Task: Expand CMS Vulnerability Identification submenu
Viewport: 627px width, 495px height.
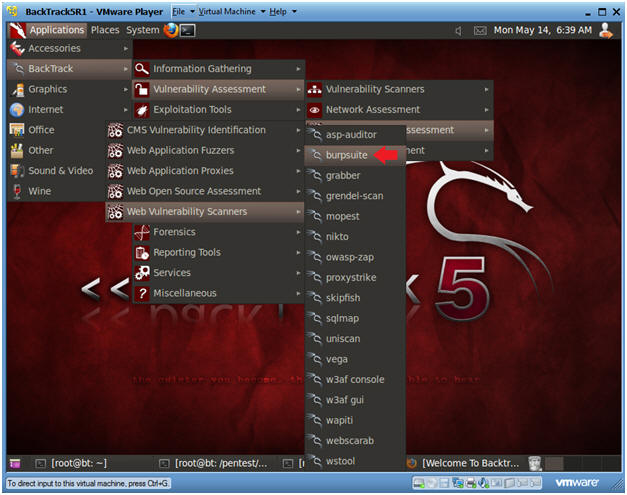Action: click(204, 130)
